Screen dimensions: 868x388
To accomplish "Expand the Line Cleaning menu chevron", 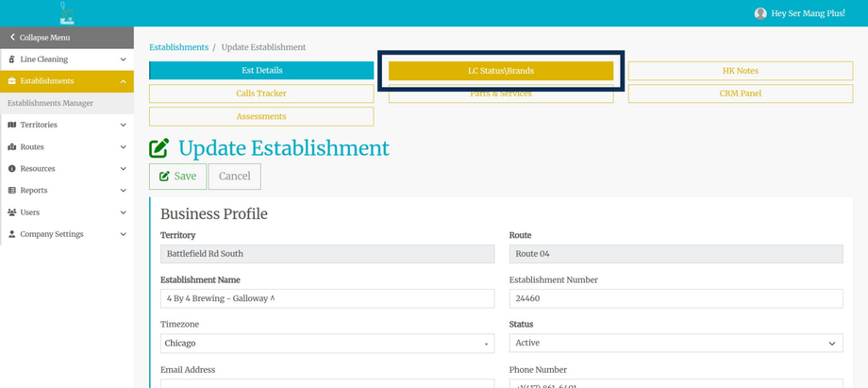I will click(x=123, y=59).
